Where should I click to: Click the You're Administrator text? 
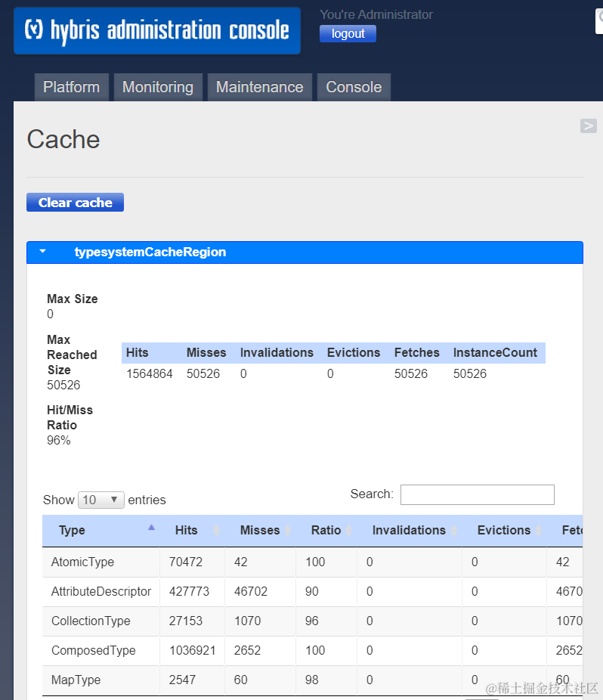point(376,14)
